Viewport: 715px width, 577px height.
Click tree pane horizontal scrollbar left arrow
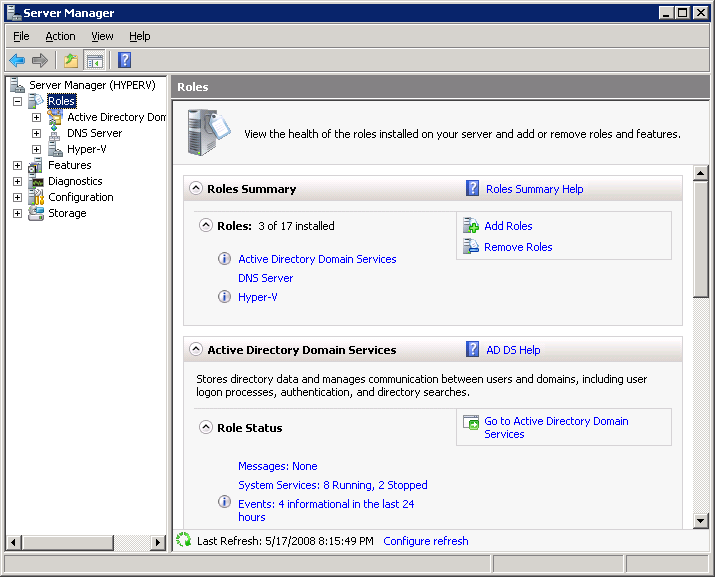pyautogui.click(x=14, y=542)
